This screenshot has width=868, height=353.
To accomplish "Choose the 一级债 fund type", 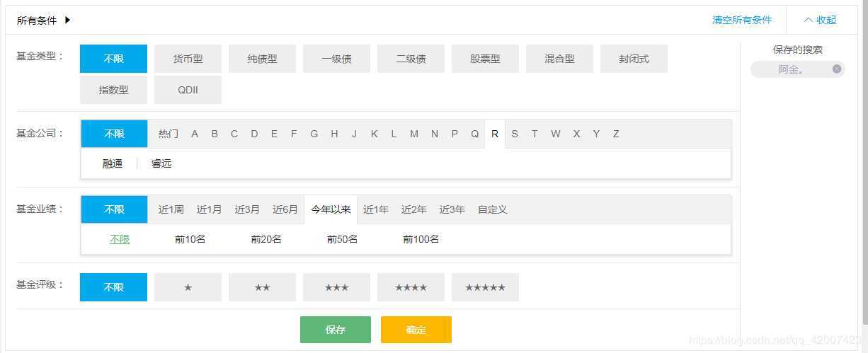I will pyautogui.click(x=336, y=59).
